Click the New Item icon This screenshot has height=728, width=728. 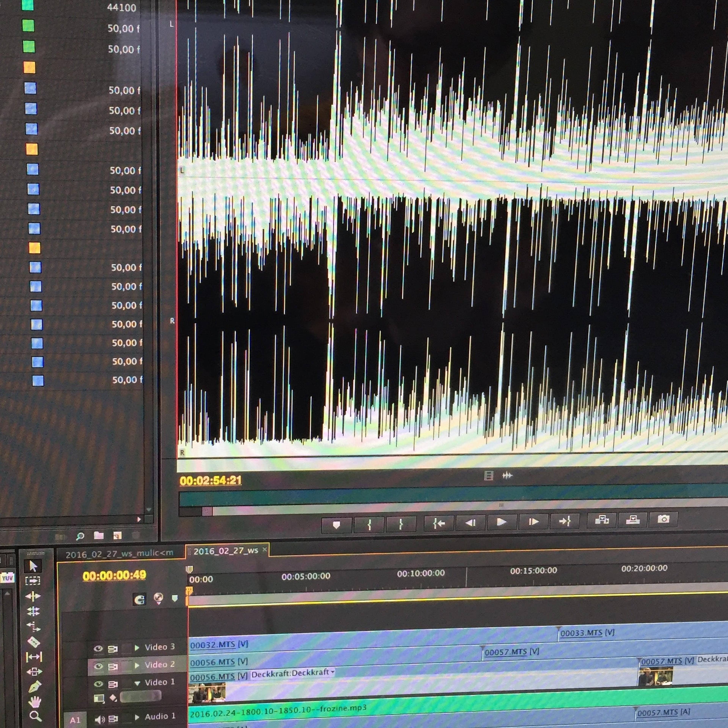[117, 535]
